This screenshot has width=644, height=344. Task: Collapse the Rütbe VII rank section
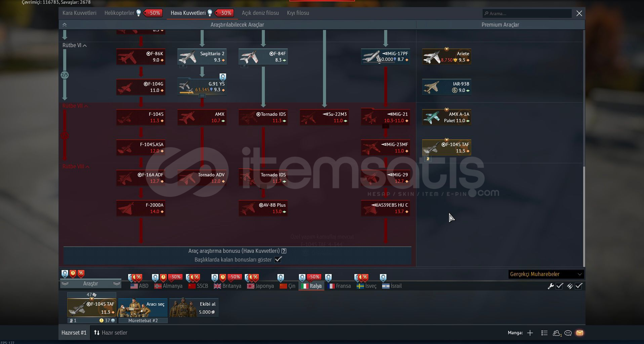point(75,106)
